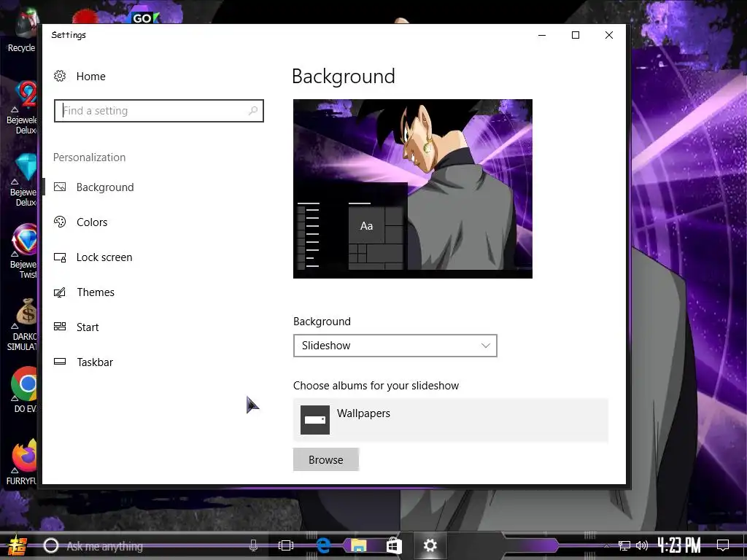Viewport: 747px width, 560px height.
Task: Click Settings gear on taskbar
Action: 430,545
